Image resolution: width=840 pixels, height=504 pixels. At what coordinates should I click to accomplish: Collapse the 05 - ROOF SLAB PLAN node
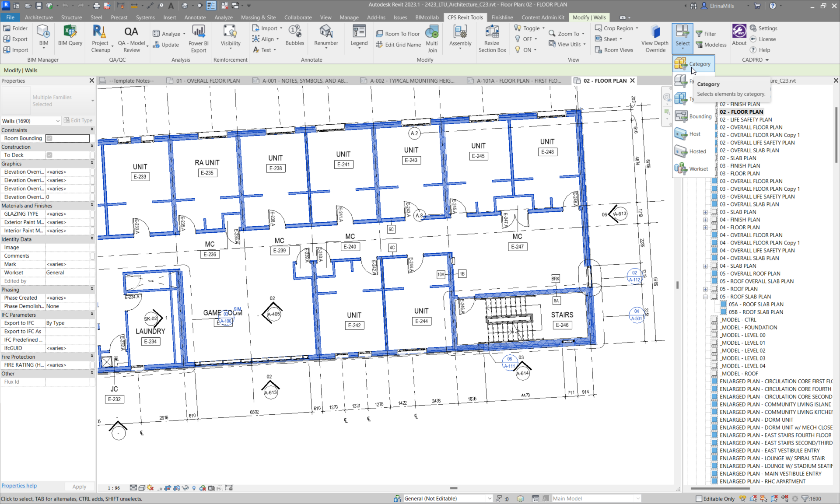point(705,297)
